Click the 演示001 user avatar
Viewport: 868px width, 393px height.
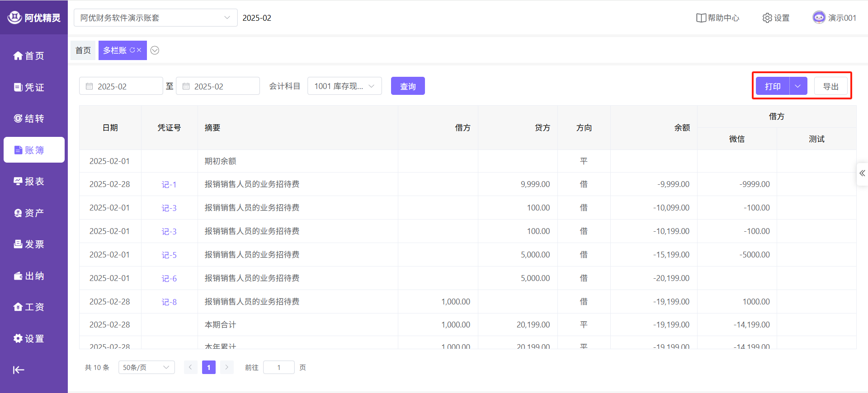(819, 18)
